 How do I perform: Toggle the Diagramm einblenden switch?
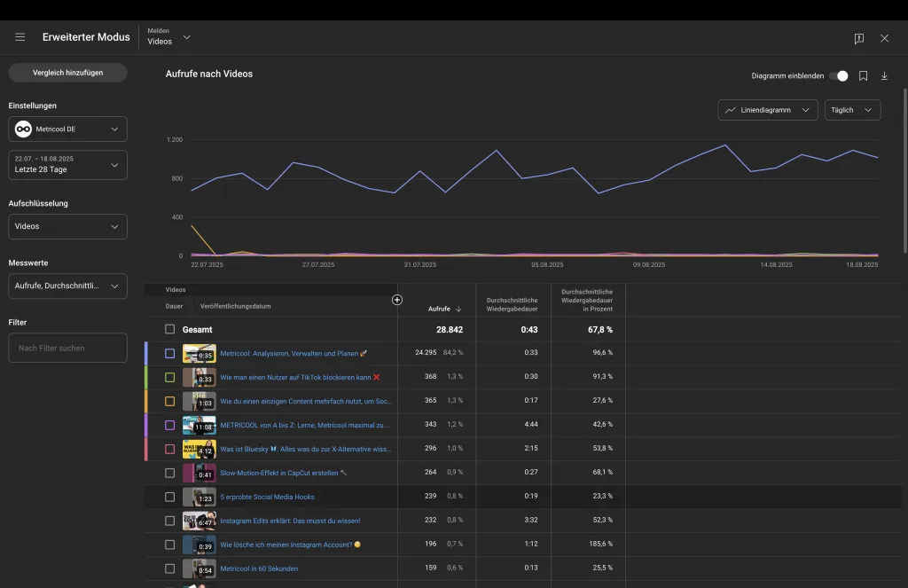838,76
